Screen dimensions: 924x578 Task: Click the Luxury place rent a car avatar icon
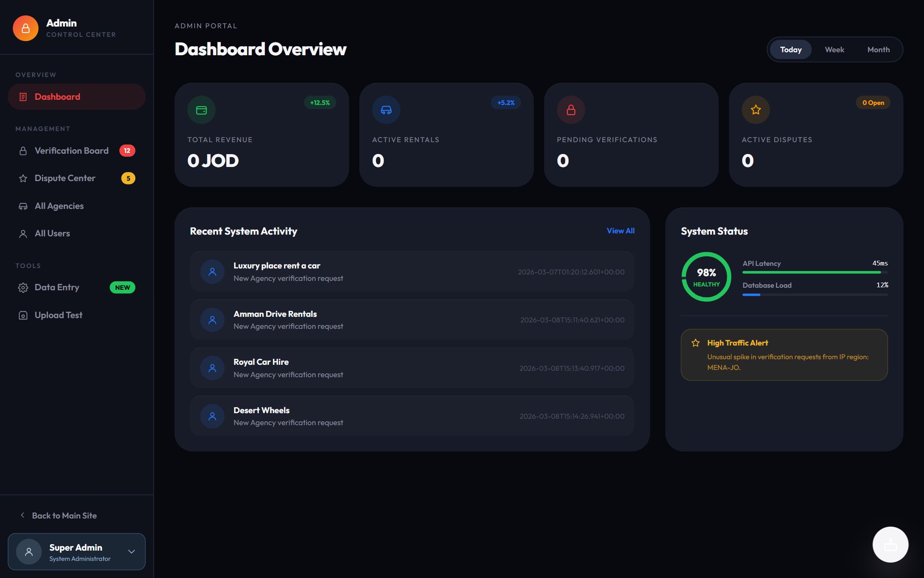(212, 272)
